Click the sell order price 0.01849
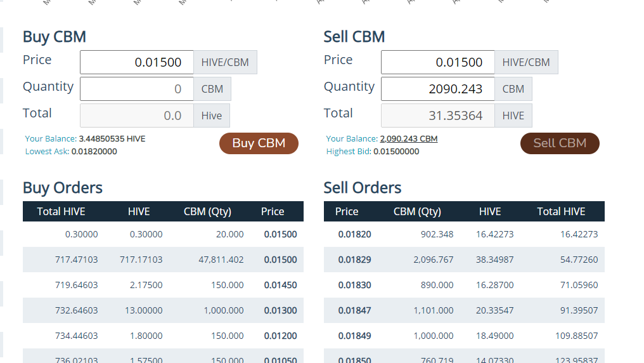644x363 pixels. point(354,336)
